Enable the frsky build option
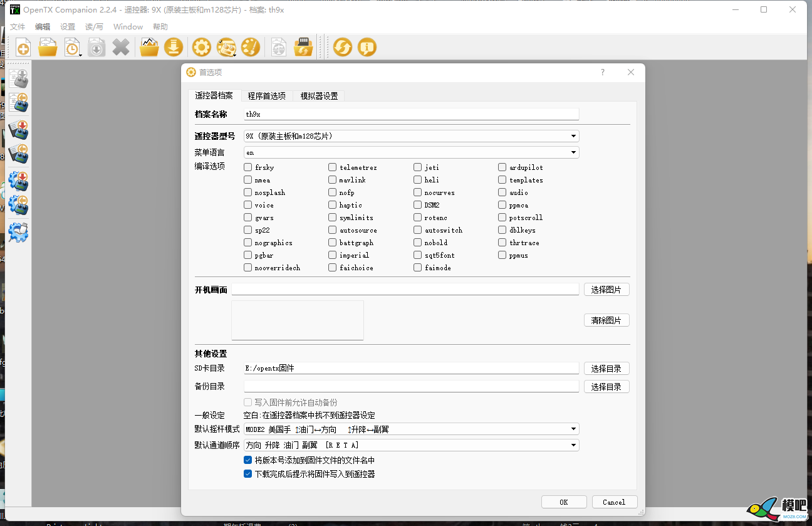Image resolution: width=812 pixels, height=526 pixels. pos(248,167)
